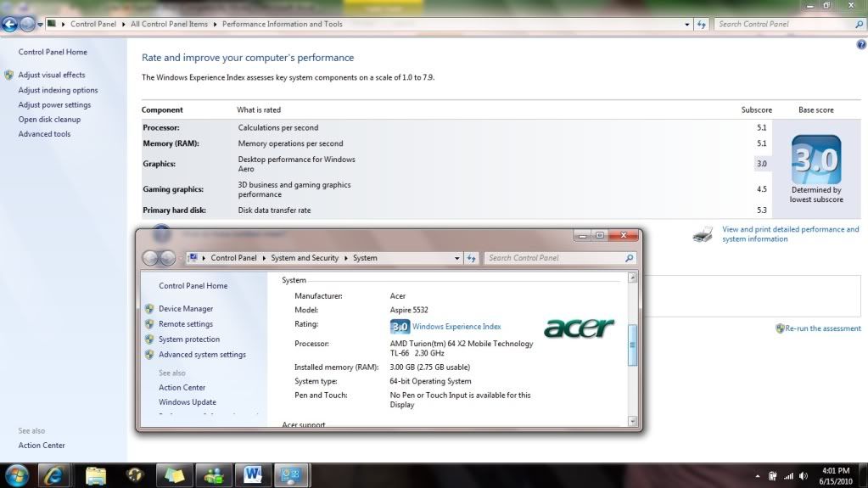
Task: Open Advanced system settings link
Action: [x=202, y=355]
